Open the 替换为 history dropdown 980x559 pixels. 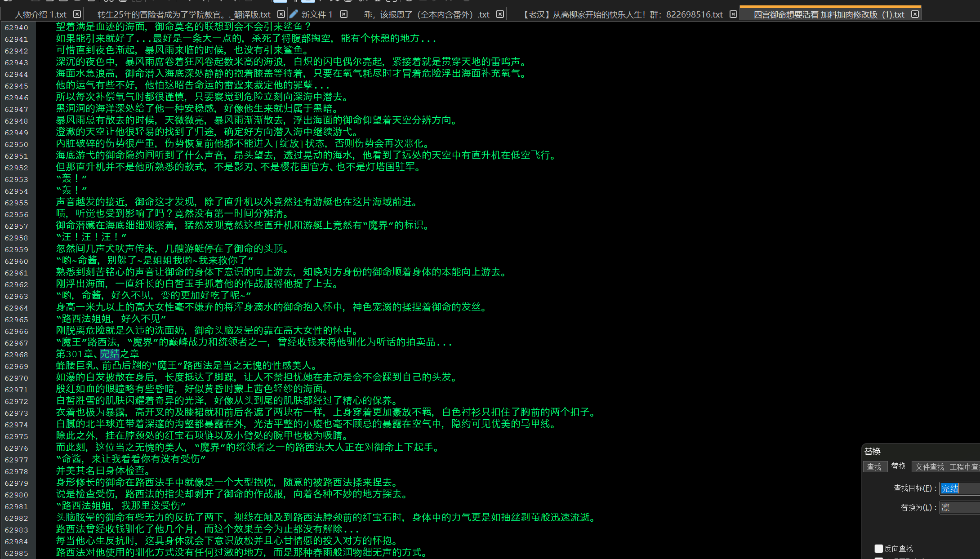pos(978,508)
